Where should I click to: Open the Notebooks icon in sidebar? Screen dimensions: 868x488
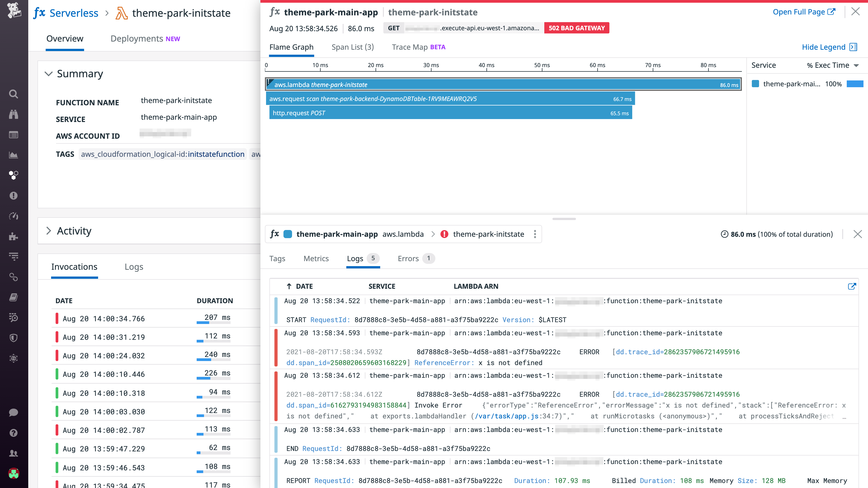point(14,297)
